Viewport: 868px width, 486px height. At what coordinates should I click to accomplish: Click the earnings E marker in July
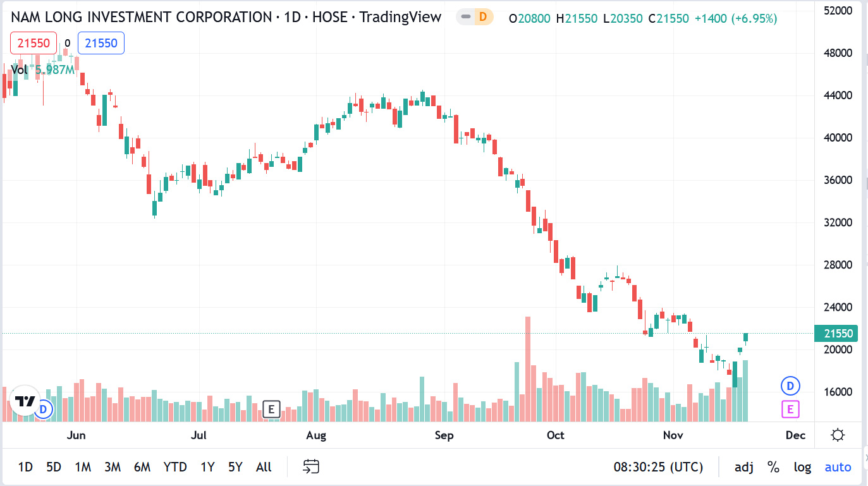click(x=271, y=409)
